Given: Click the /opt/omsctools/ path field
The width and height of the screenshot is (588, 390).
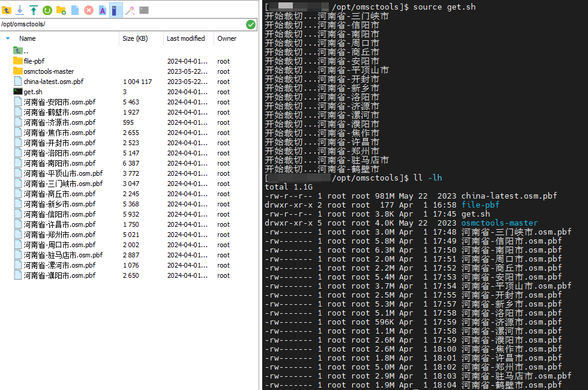Looking at the screenshot, I should (122, 25).
